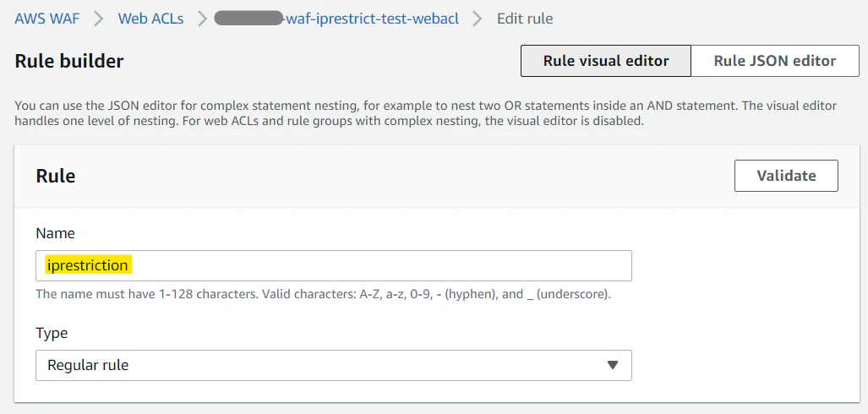Go to Web ACLs breadcrumb page
Image resolution: width=868 pixels, height=414 pixels.
click(150, 18)
